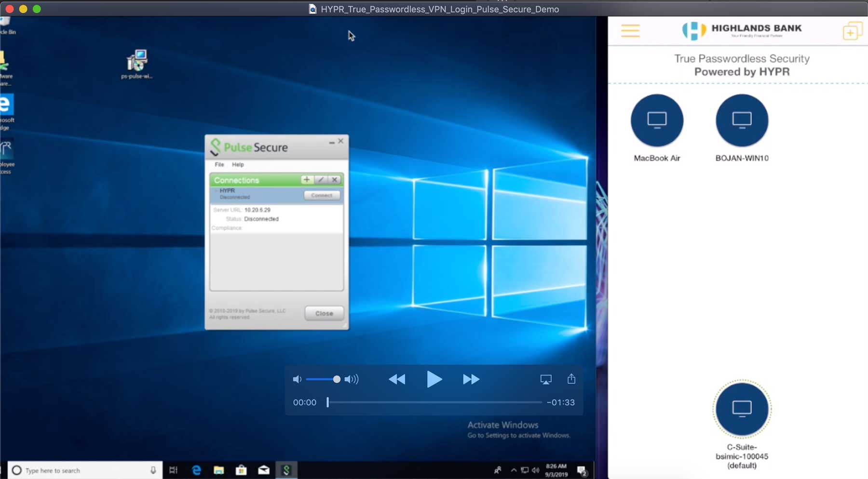Open the File menu in Pulse Secure

(x=219, y=164)
